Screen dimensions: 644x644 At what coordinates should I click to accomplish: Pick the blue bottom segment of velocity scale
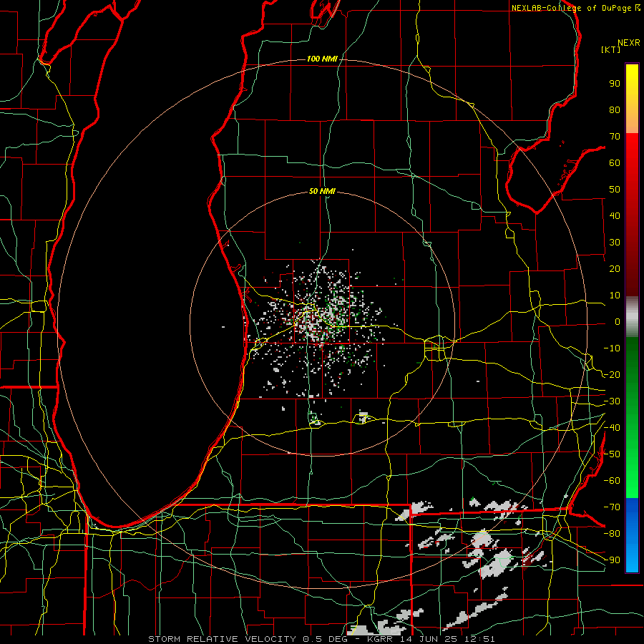(x=632, y=534)
